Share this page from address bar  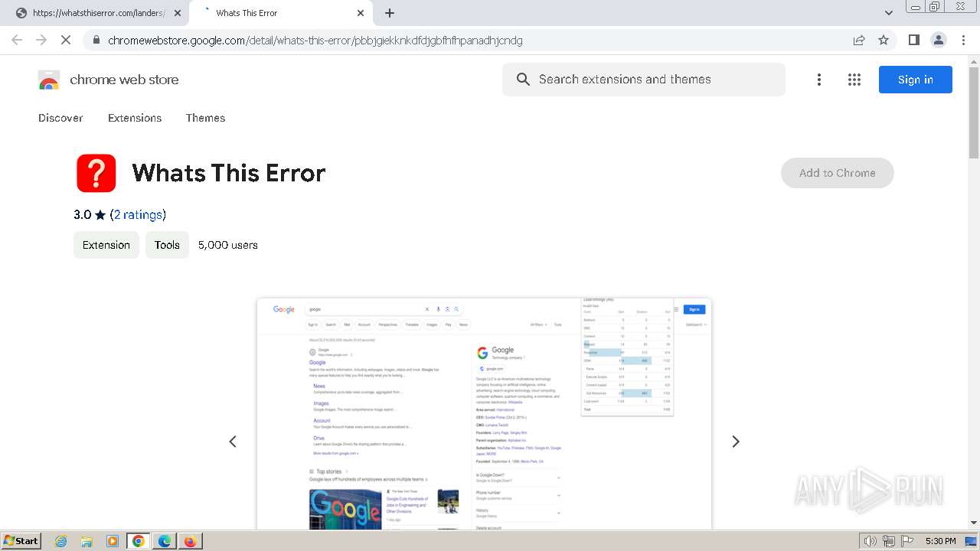pos(859,40)
